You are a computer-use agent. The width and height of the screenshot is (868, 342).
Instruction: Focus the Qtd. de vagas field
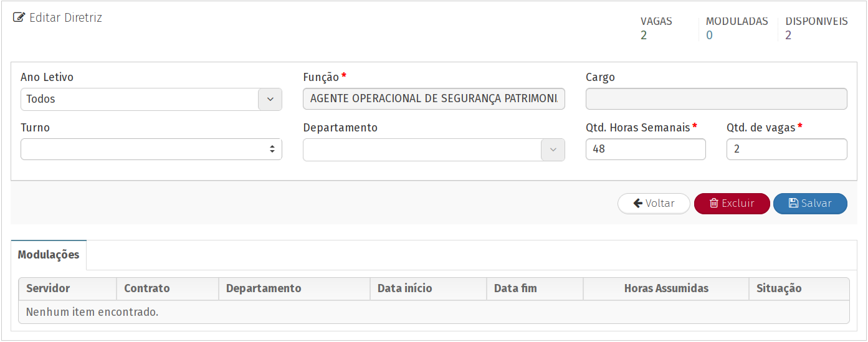tap(786, 150)
